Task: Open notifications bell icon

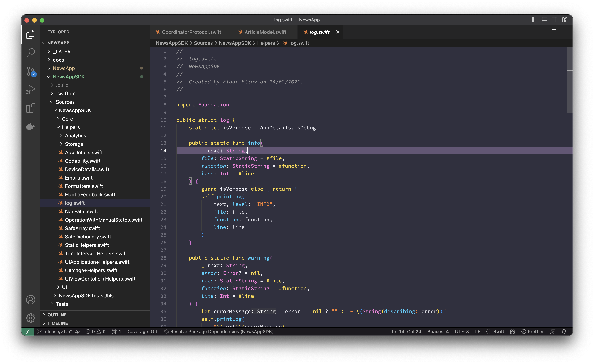Action: (x=564, y=331)
